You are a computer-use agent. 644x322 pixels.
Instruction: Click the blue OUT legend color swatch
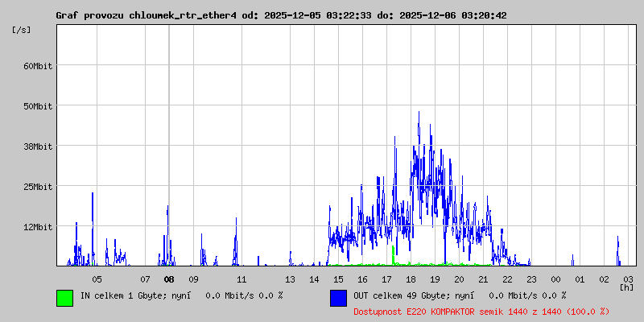(x=338, y=297)
